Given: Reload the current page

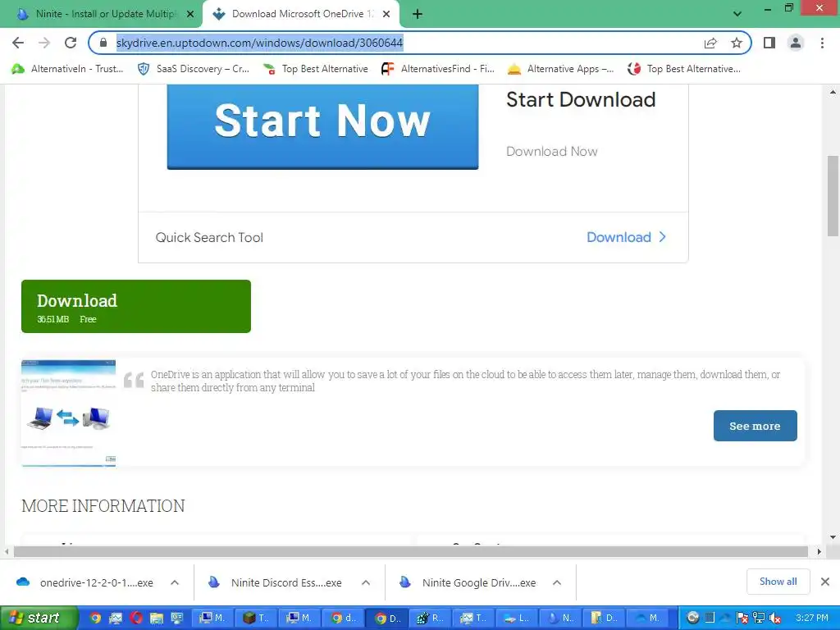Looking at the screenshot, I should pos(71,43).
